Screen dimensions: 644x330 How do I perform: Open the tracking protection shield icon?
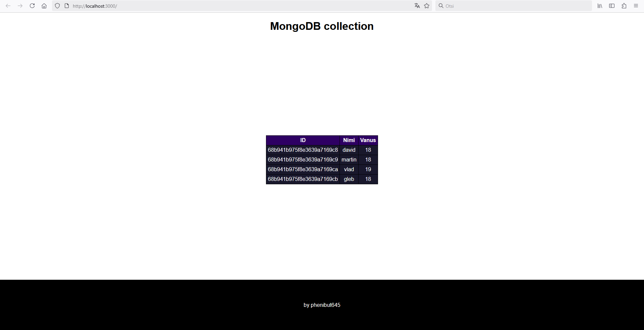tap(57, 6)
